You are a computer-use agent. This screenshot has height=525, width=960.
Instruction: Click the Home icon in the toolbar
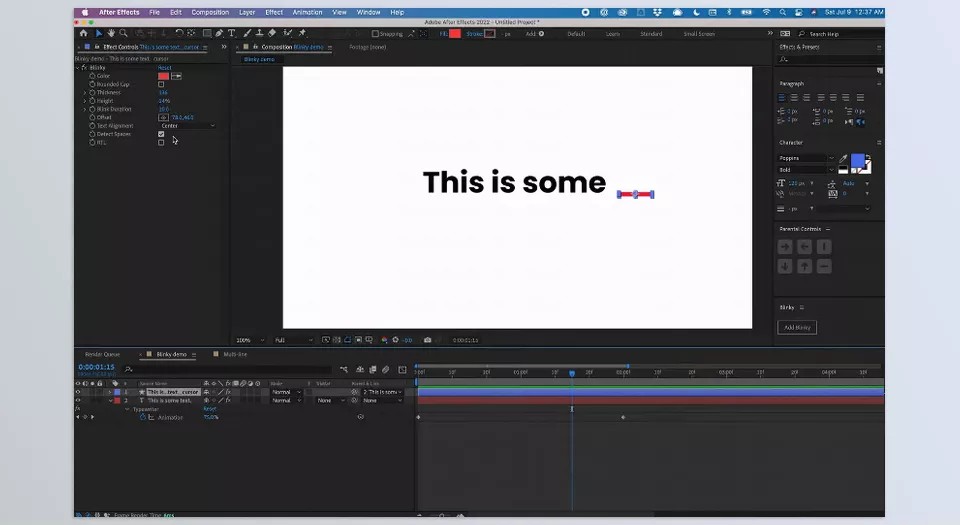click(x=83, y=33)
